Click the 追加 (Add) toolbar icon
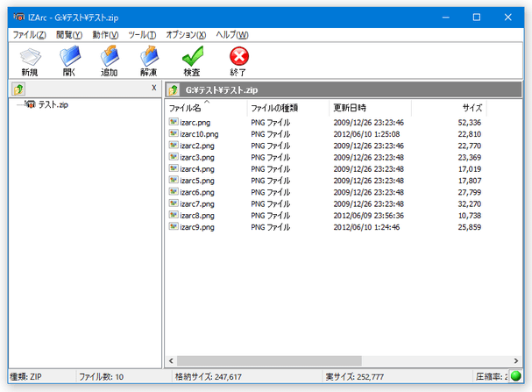 (110, 56)
